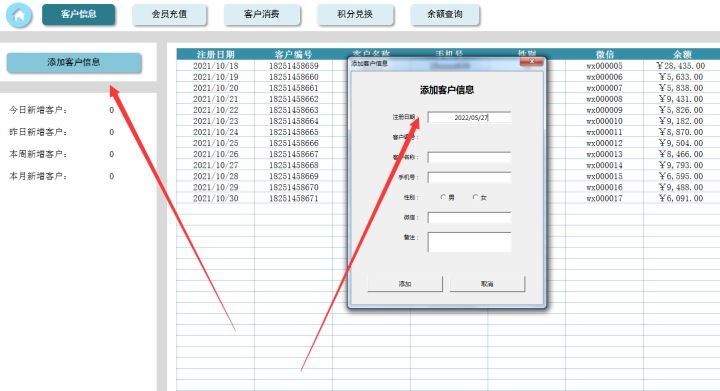This screenshot has height=391, width=720.
Task: Select date cell 2021/10/25
Action: click(x=215, y=143)
